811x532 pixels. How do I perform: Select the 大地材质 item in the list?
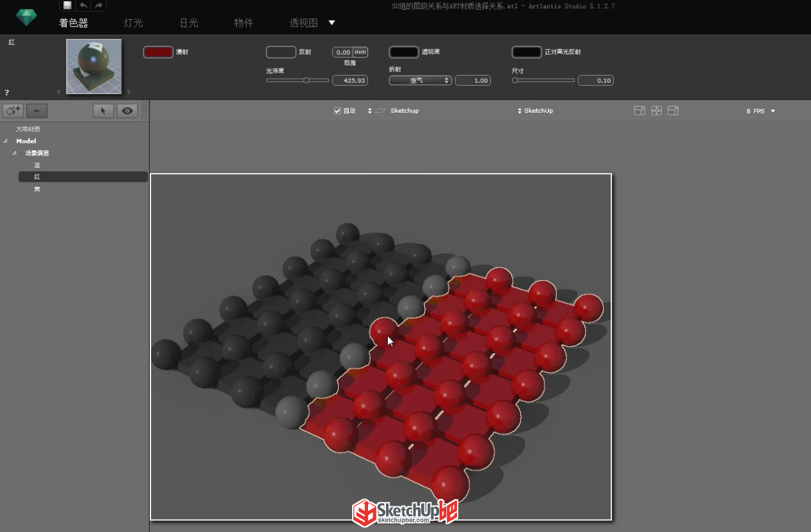tap(28, 129)
